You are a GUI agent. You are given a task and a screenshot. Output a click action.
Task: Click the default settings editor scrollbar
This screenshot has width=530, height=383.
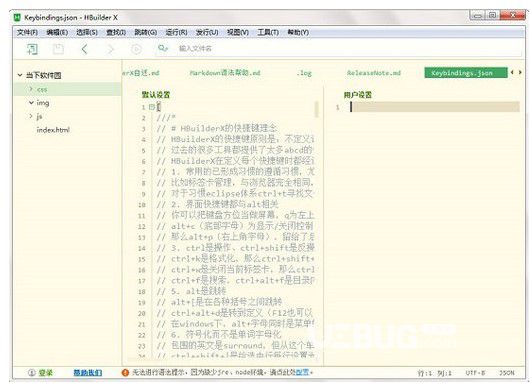[317, 109]
